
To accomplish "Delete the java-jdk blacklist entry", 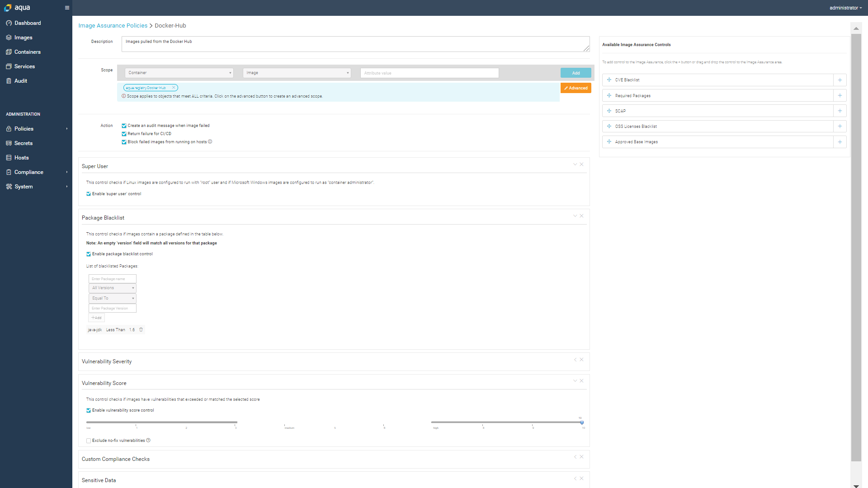I will click(141, 330).
